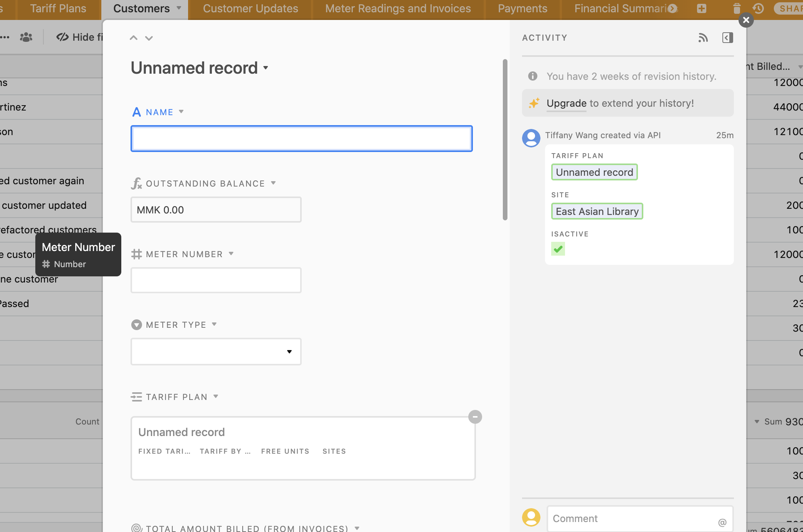The image size is (803, 532).
Task: Open the Meter Type dropdown
Action: tap(289, 352)
